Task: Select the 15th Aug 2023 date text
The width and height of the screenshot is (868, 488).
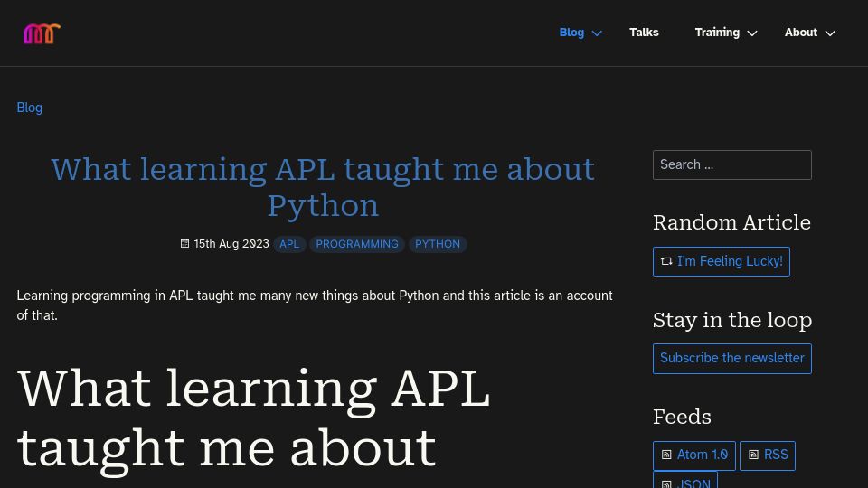Action: pos(231,243)
